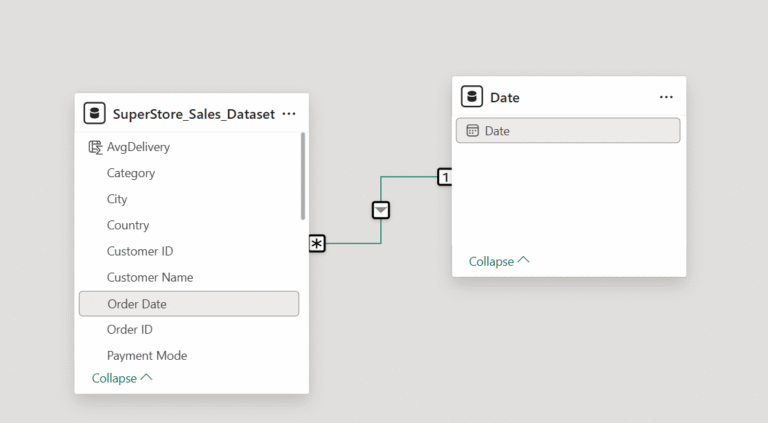Select the Order Date field
This screenshot has height=423, width=768.
[189, 304]
